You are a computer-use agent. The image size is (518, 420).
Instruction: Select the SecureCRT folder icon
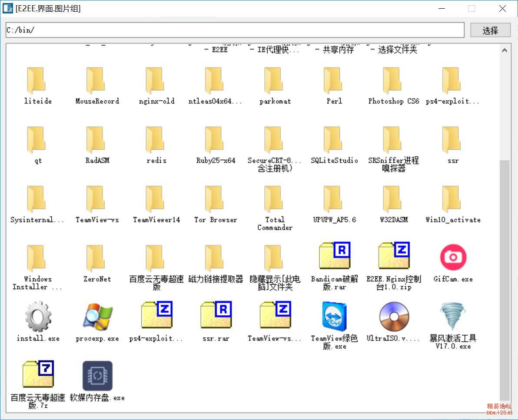tap(274, 140)
